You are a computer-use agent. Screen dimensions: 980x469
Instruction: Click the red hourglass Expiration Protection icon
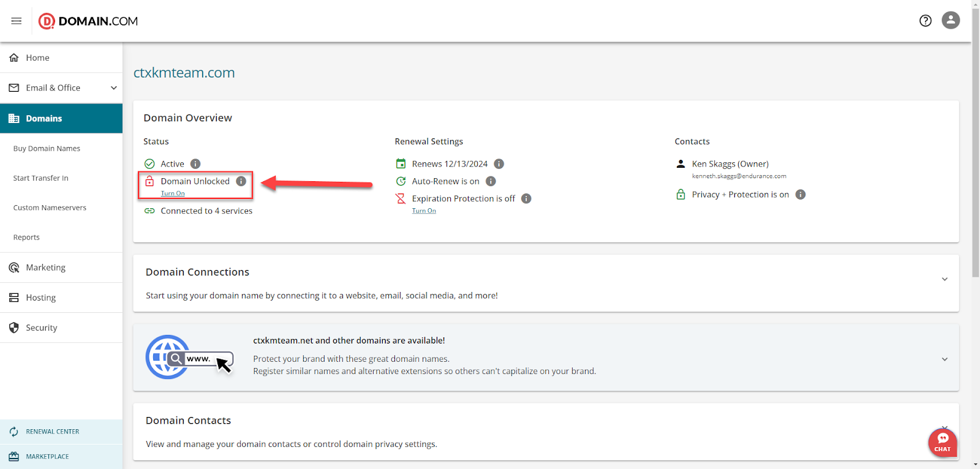401,198
